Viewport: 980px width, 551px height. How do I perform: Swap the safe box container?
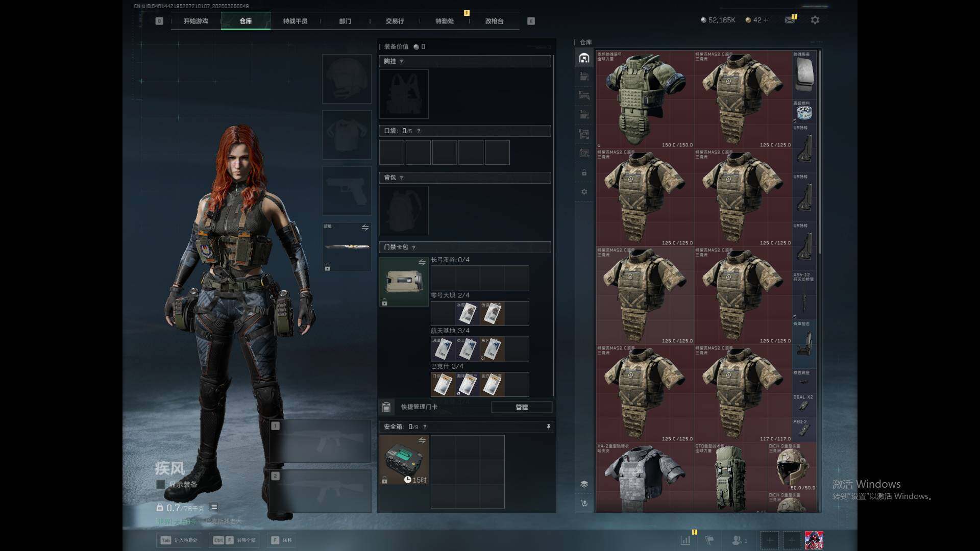(422, 440)
